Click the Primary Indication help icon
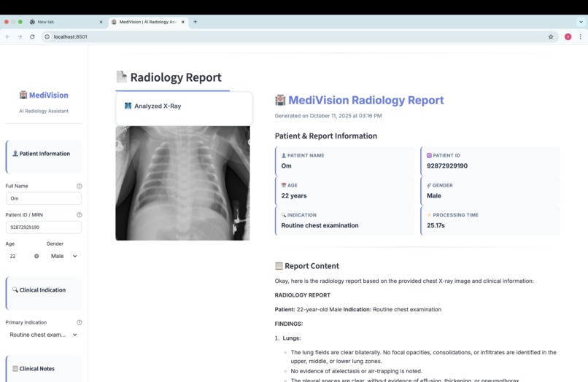 (x=79, y=322)
